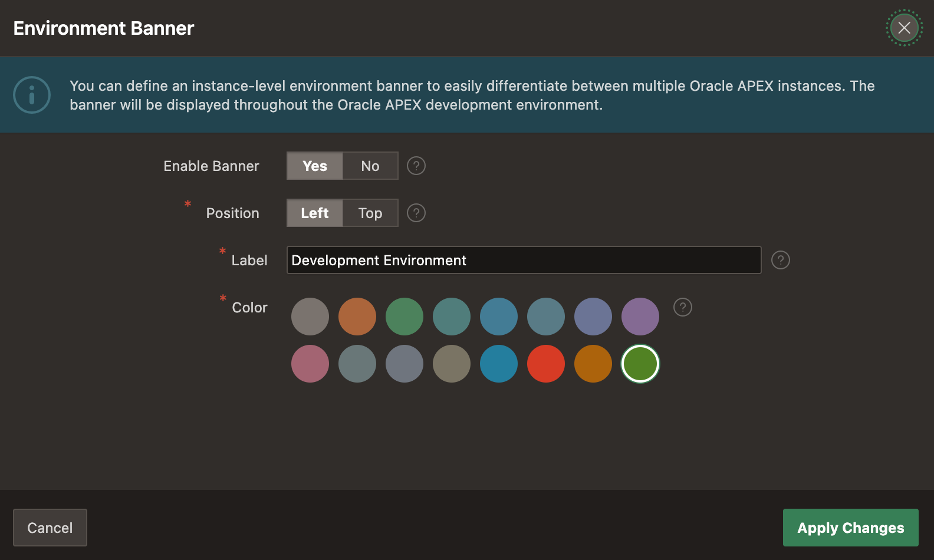This screenshot has width=934, height=560.
Task: Disable the banner by choosing No
Action: point(370,166)
